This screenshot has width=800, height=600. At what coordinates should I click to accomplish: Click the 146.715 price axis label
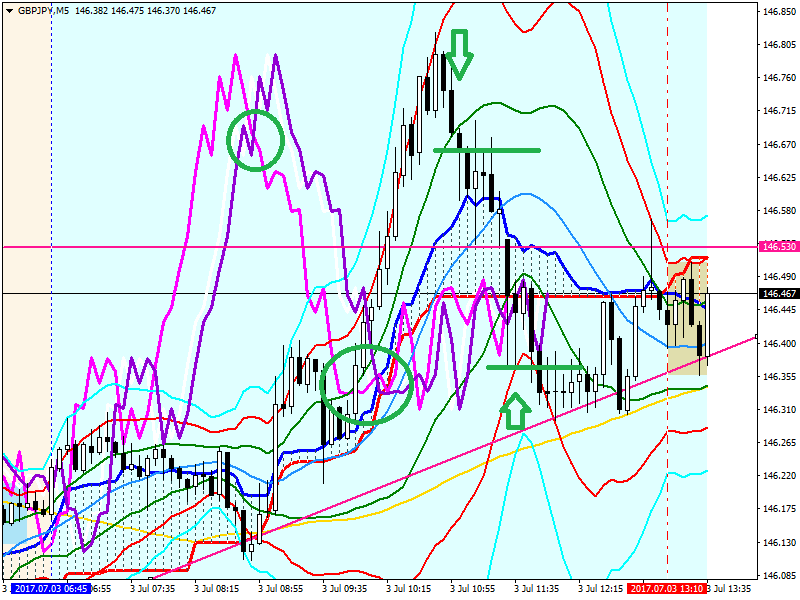click(779, 111)
